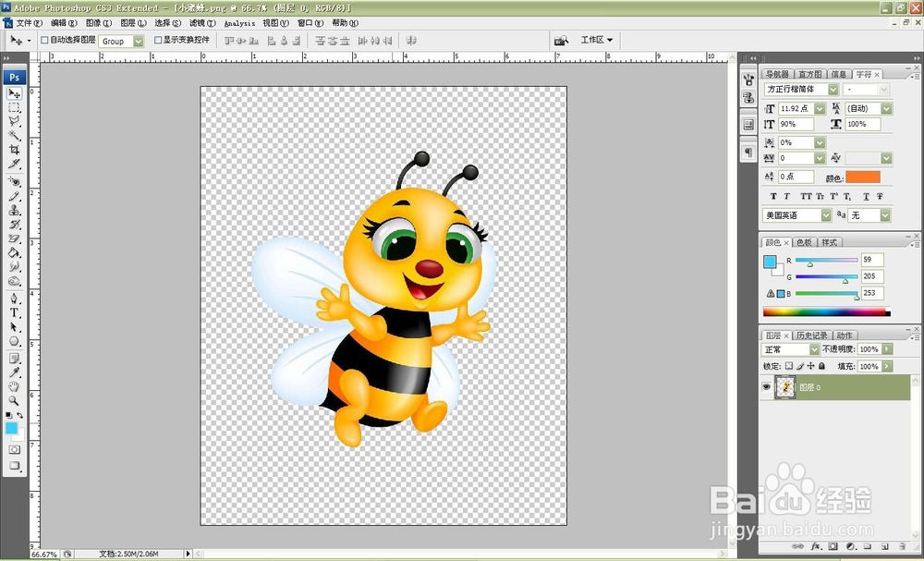Toggle underline in Character panel
The image size is (924, 561).
pyautogui.click(x=866, y=196)
